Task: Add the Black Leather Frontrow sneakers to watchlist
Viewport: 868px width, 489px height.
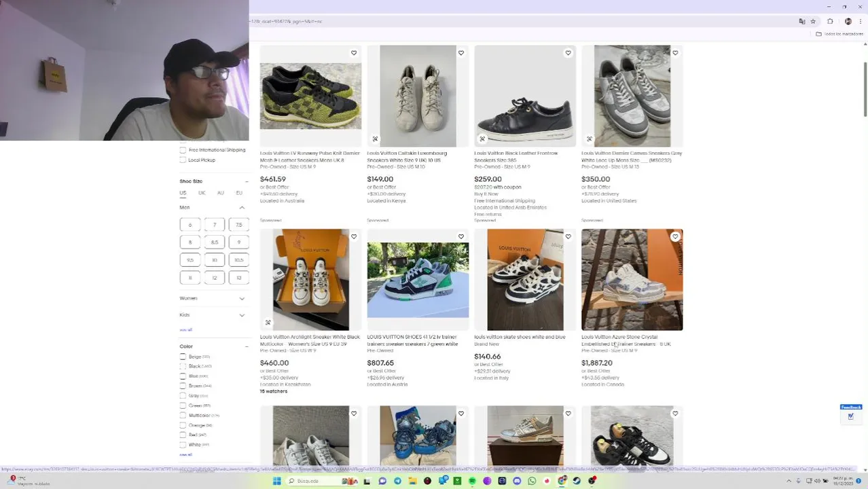Action: [568, 53]
